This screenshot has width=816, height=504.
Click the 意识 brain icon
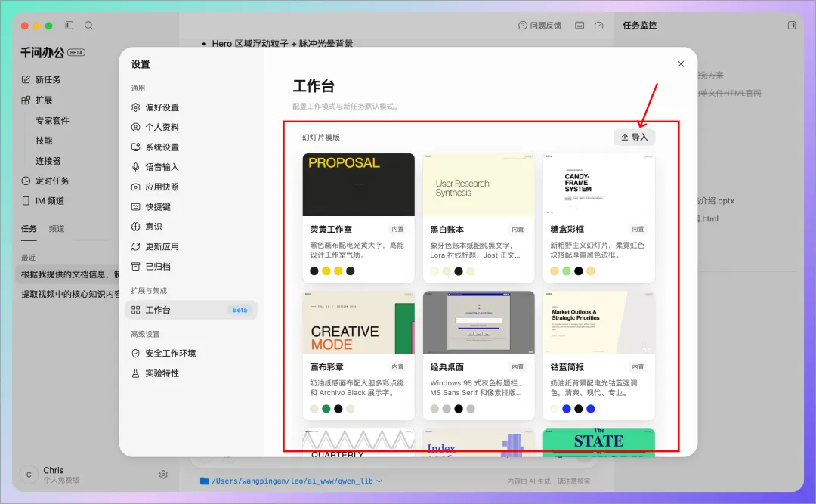tap(135, 227)
